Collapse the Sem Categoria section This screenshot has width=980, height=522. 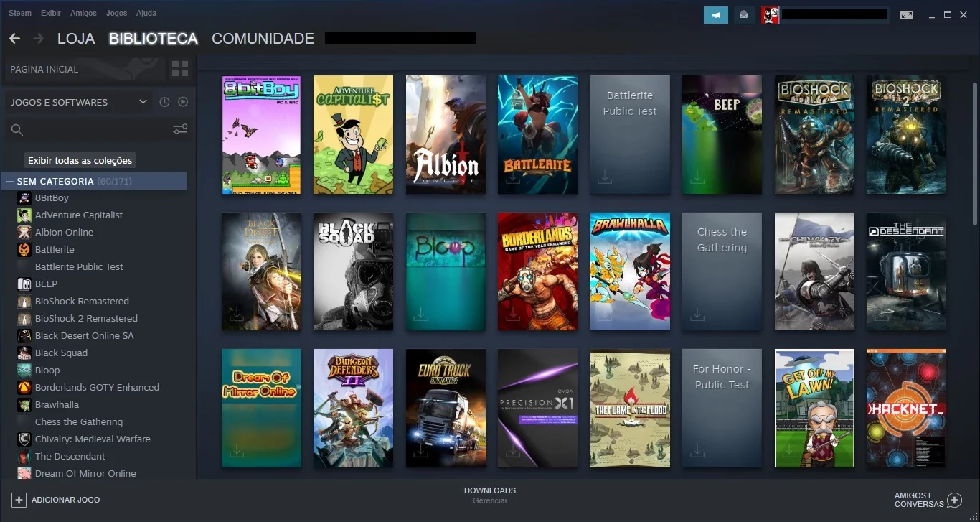pyautogui.click(x=10, y=182)
